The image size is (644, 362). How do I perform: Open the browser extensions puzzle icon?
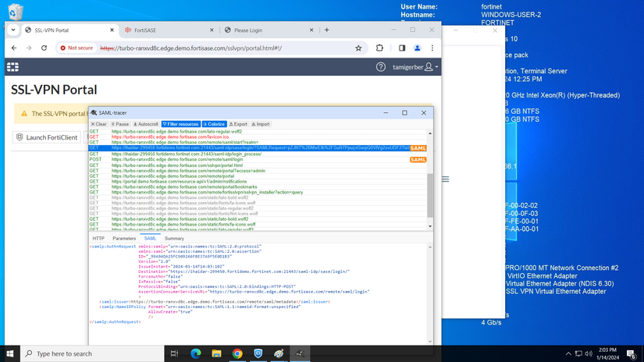pos(379,48)
